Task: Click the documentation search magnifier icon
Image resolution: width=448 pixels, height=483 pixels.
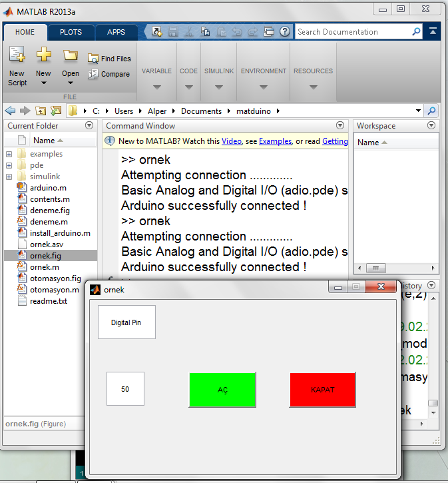Action: [416, 31]
